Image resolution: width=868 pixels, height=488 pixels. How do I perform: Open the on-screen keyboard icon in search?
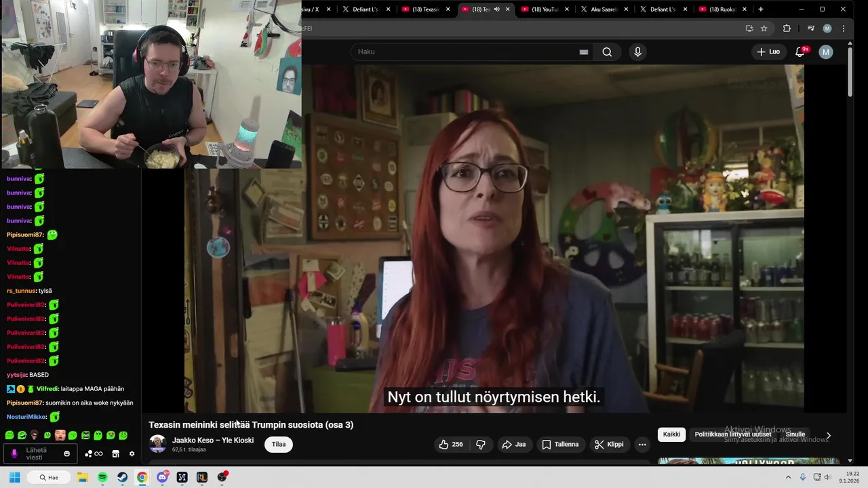coord(583,52)
